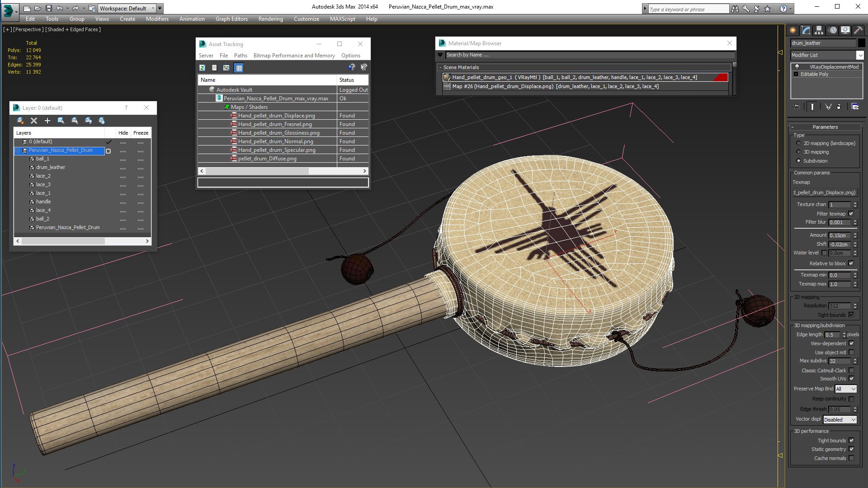Image resolution: width=868 pixels, height=488 pixels.
Task: Click Delete layer X icon
Action: pyautogui.click(x=33, y=121)
